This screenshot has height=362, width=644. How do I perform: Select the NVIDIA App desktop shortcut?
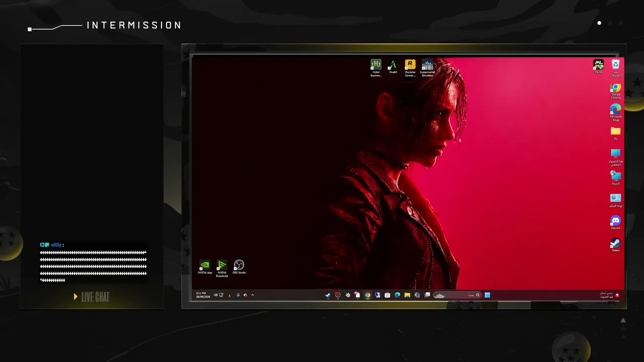[x=205, y=267]
